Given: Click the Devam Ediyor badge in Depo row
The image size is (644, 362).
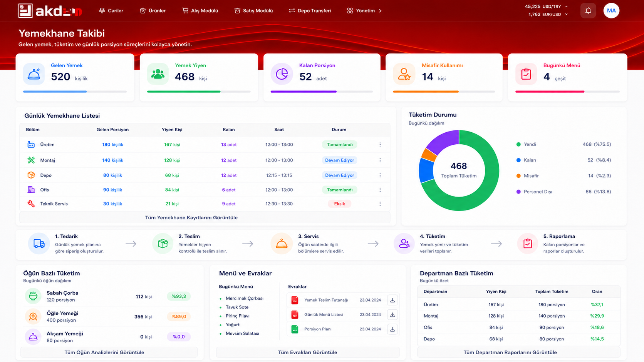Looking at the screenshot, I should tap(339, 175).
